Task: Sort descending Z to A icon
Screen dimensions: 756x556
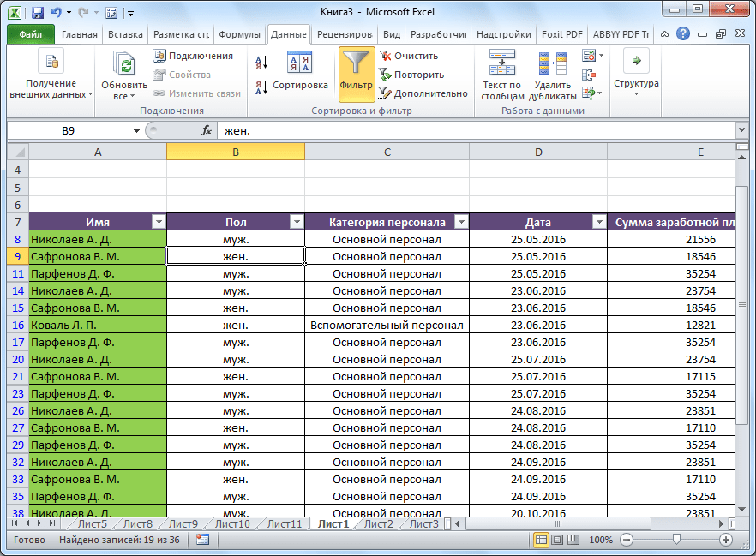Action: [261, 87]
